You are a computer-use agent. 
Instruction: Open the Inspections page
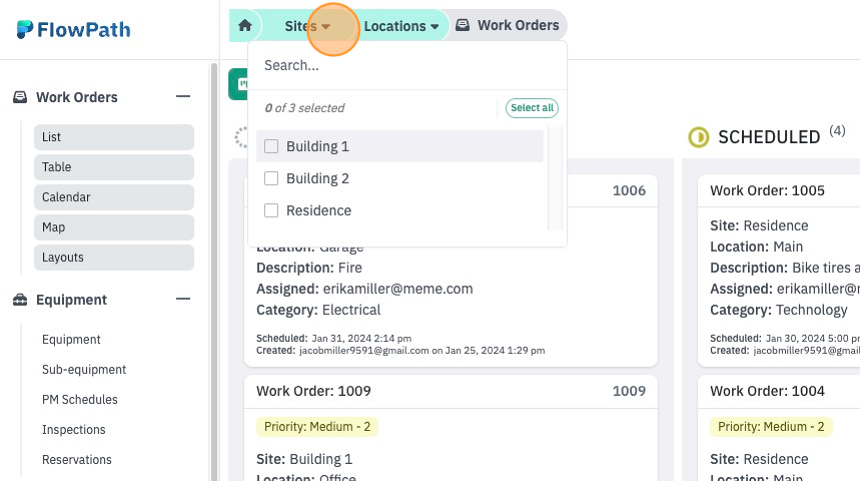[73, 429]
